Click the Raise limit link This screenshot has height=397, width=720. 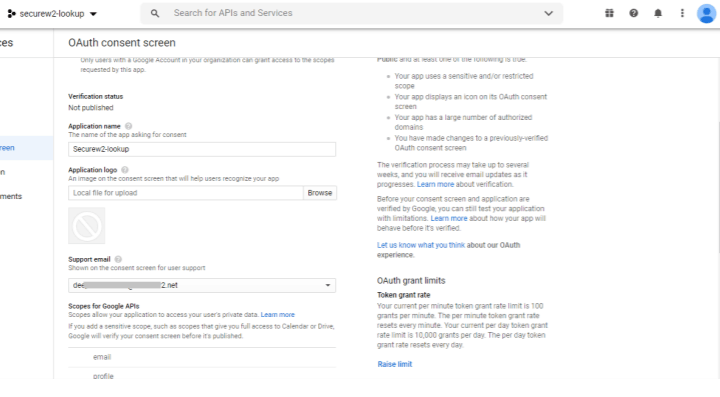coord(395,364)
